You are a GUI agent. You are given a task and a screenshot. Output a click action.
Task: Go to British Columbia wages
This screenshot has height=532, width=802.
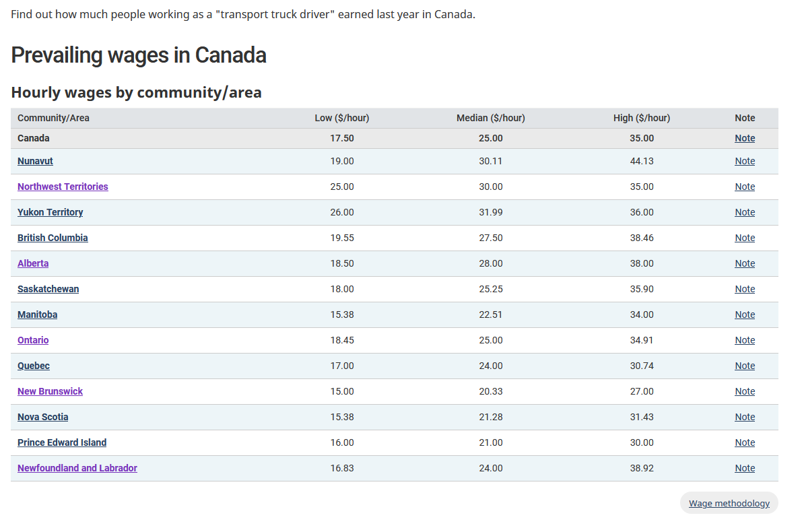pos(53,238)
